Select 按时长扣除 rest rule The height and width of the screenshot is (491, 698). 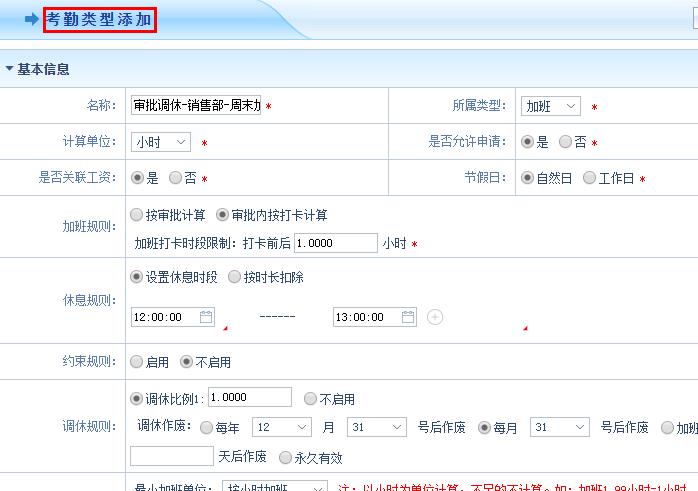click(235, 277)
